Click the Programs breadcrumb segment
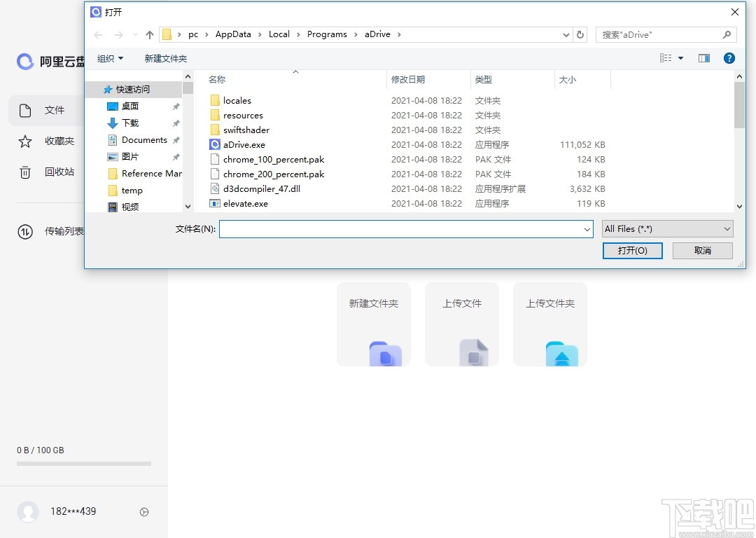Image resolution: width=756 pixels, height=538 pixels. click(327, 34)
